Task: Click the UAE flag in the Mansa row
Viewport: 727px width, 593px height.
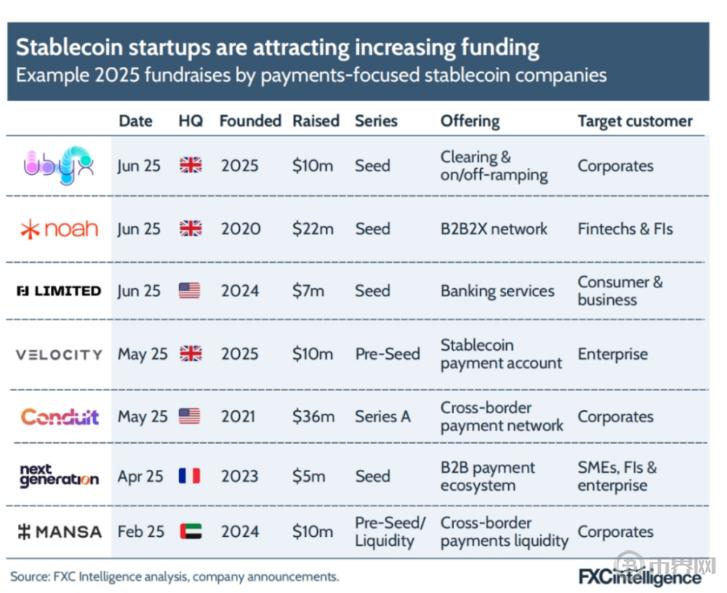Action: coord(190,532)
